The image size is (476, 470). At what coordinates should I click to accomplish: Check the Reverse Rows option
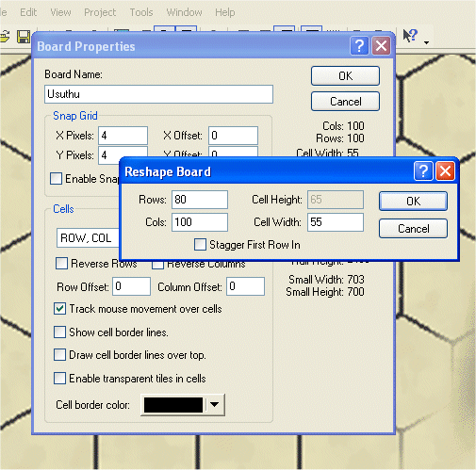pyautogui.click(x=61, y=263)
